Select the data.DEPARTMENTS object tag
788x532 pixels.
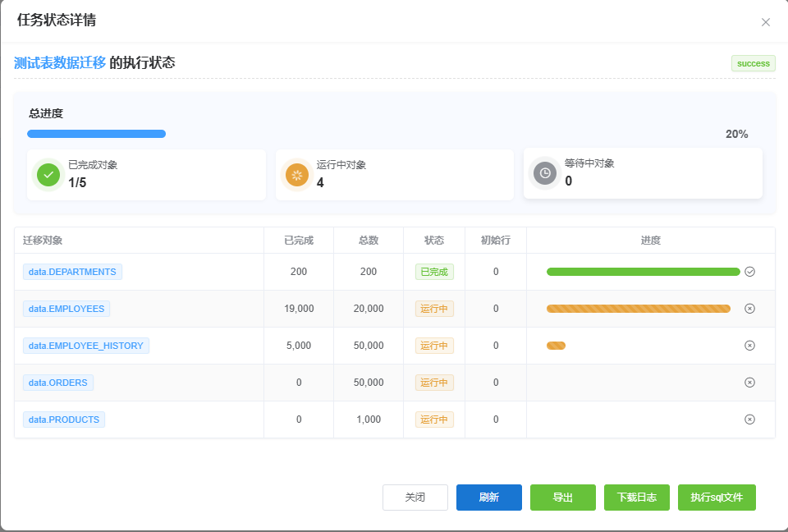72,272
